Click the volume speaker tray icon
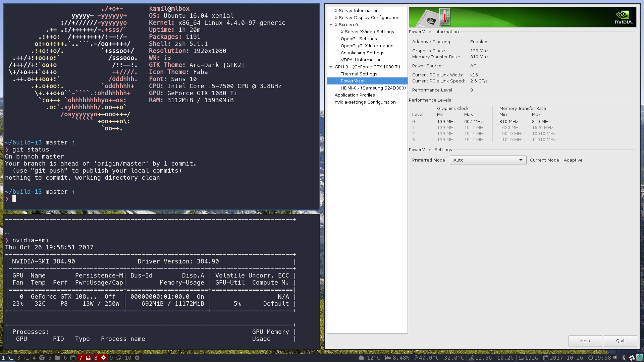The width and height of the screenshot is (644, 362). tap(615, 358)
